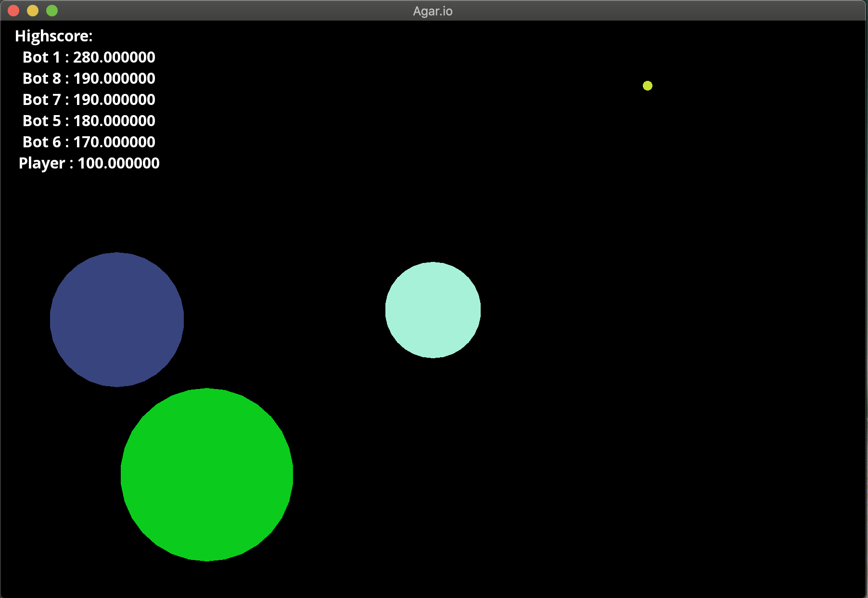Click the 'Bot 7 : 190.000000' score entry

(x=89, y=100)
